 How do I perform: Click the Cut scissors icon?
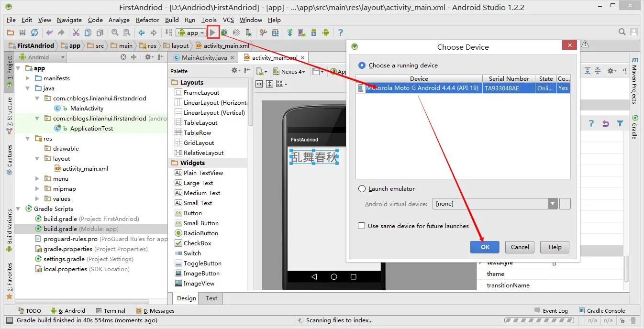(x=76, y=33)
